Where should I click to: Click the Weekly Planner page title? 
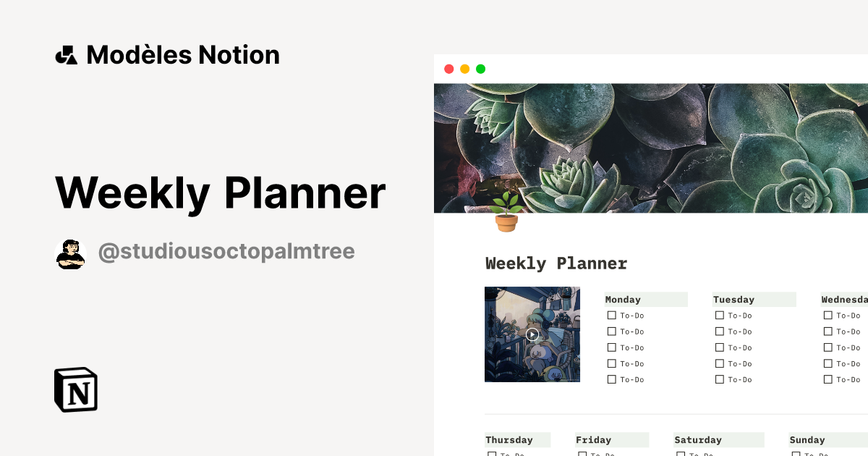click(x=556, y=263)
